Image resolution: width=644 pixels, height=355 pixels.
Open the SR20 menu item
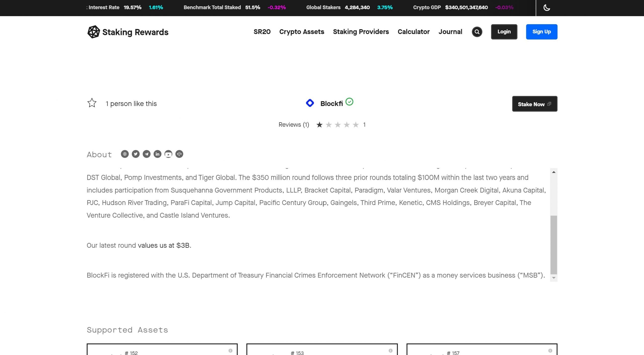point(262,32)
